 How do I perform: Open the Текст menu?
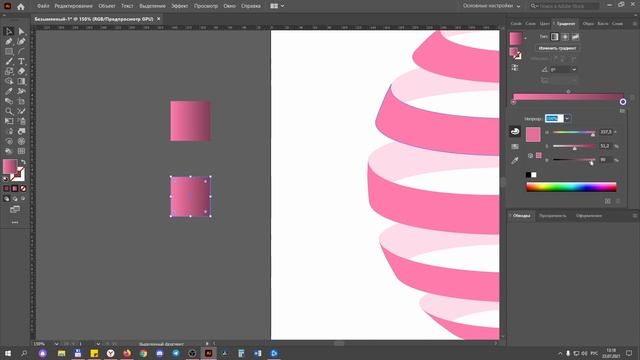127,6
